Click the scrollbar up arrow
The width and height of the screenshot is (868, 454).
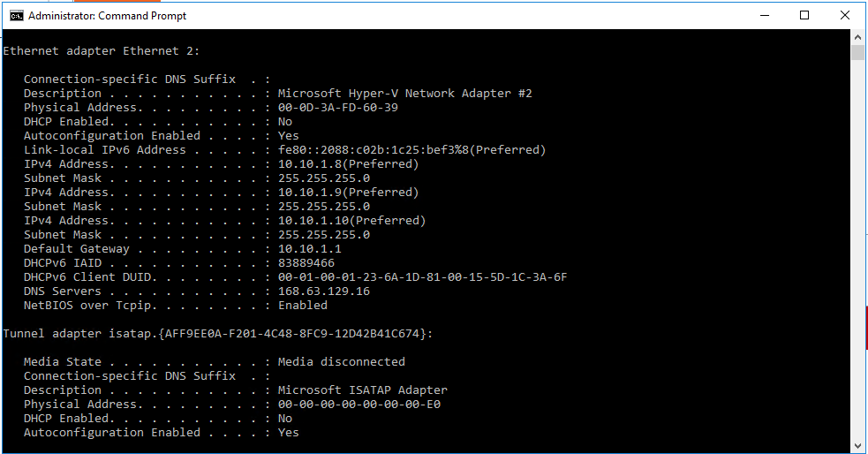tap(857, 37)
